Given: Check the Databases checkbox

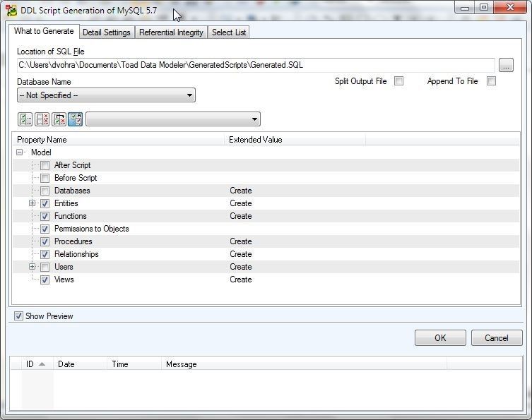Looking at the screenshot, I should point(45,191).
